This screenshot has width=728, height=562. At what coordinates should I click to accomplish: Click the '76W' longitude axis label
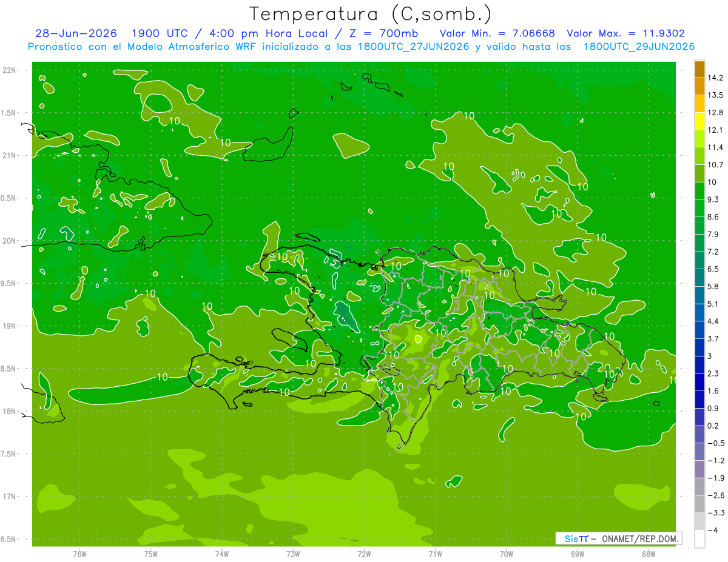pos(79,554)
